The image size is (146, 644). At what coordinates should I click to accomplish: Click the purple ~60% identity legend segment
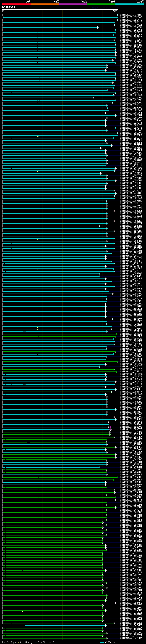(x=73, y=4)
